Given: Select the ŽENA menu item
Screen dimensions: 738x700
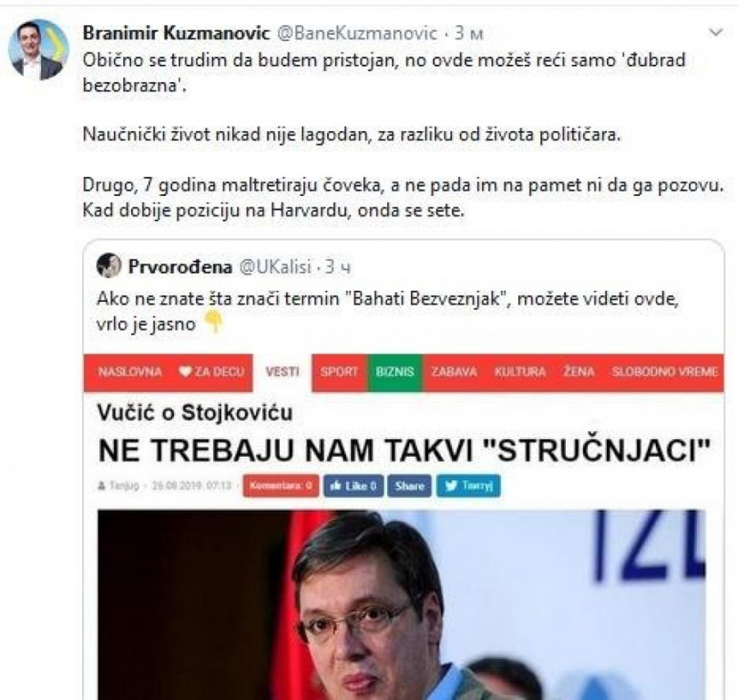Looking at the screenshot, I should tap(579, 372).
